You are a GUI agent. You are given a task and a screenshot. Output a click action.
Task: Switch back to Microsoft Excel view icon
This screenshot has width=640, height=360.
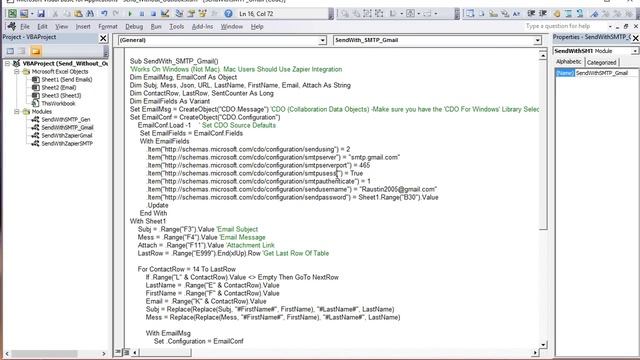click(x=12, y=13)
